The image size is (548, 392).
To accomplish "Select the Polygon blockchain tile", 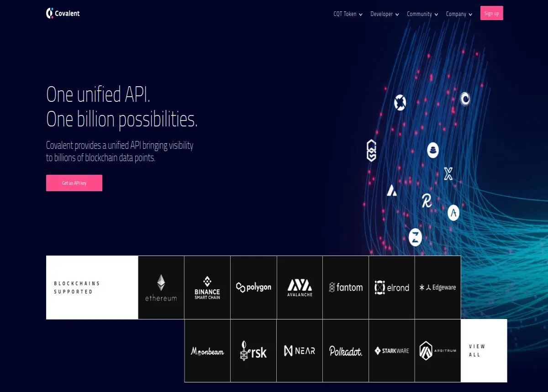I will click(253, 287).
